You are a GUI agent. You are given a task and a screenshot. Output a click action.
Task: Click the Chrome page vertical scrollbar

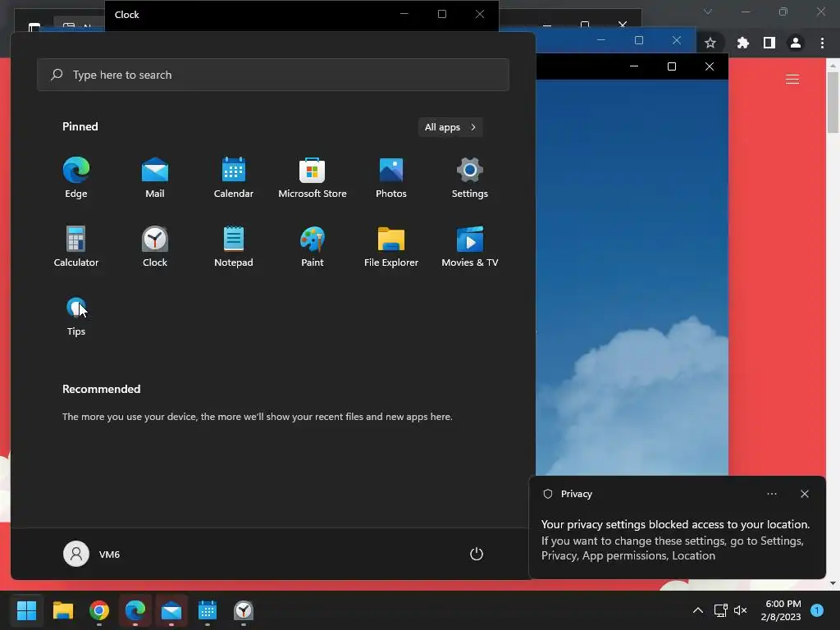833,102
